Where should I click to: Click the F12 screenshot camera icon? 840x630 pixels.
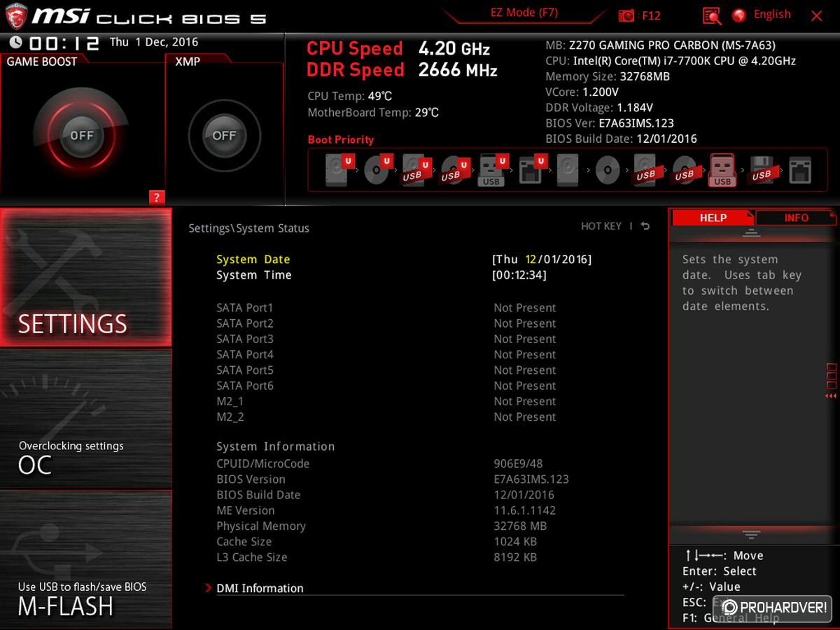pos(626,15)
